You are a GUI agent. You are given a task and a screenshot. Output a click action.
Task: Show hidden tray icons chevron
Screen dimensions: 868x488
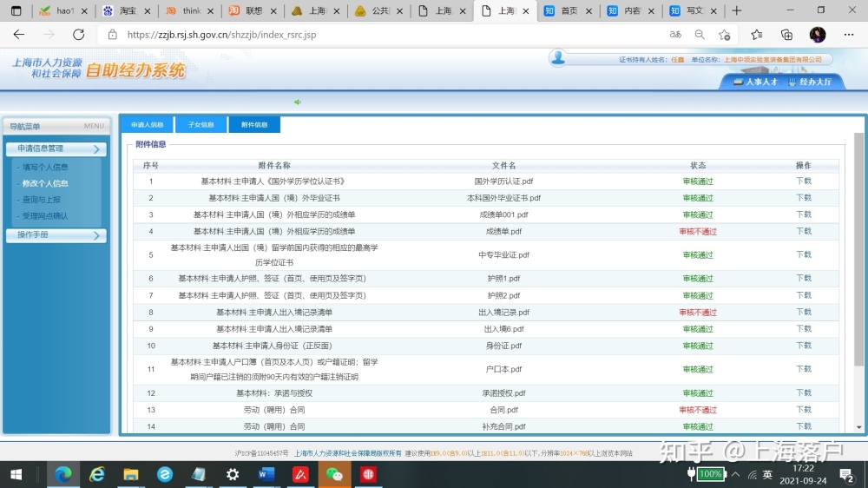[736, 474]
